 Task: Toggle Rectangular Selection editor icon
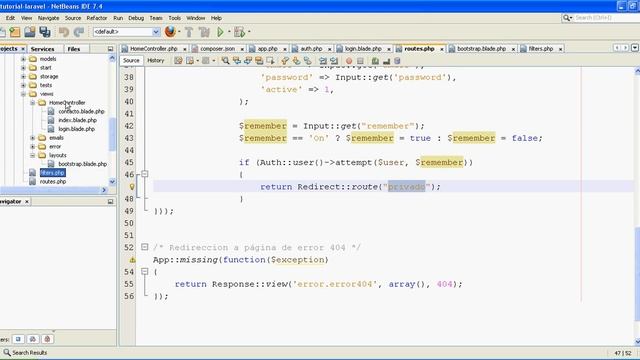coord(270,61)
